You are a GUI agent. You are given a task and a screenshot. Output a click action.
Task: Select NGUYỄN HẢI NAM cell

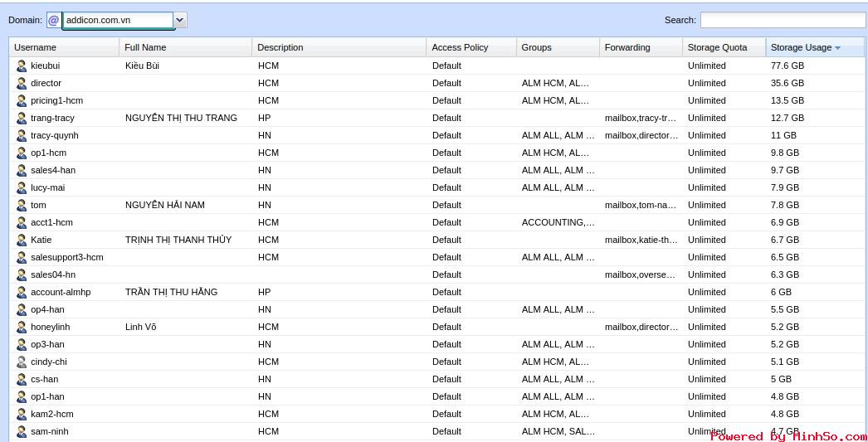pyautogui.click(x=165, y=205)
